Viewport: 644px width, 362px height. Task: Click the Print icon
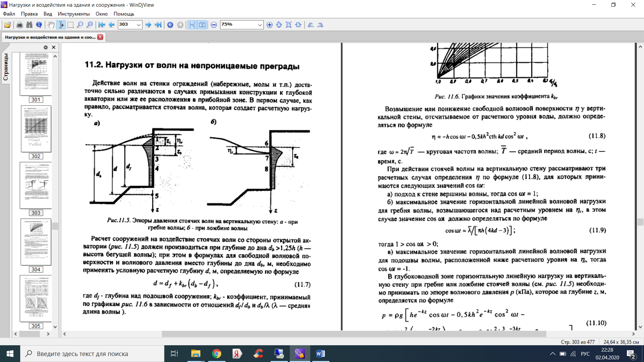click(19, 25)
